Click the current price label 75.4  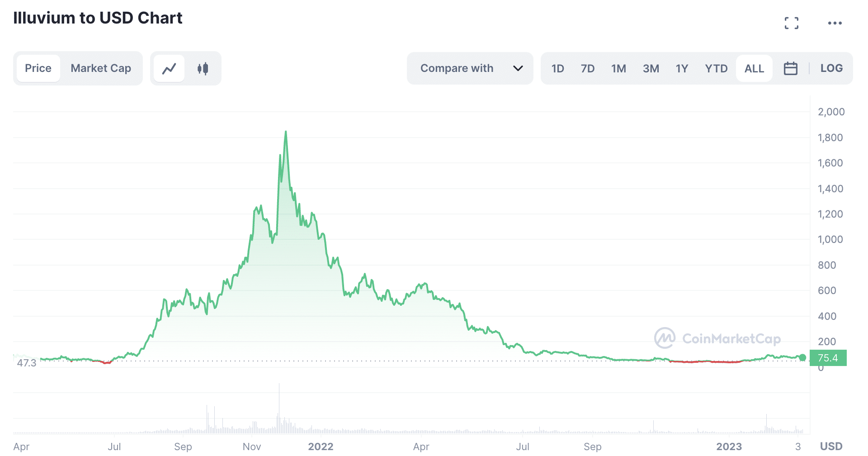828,358
